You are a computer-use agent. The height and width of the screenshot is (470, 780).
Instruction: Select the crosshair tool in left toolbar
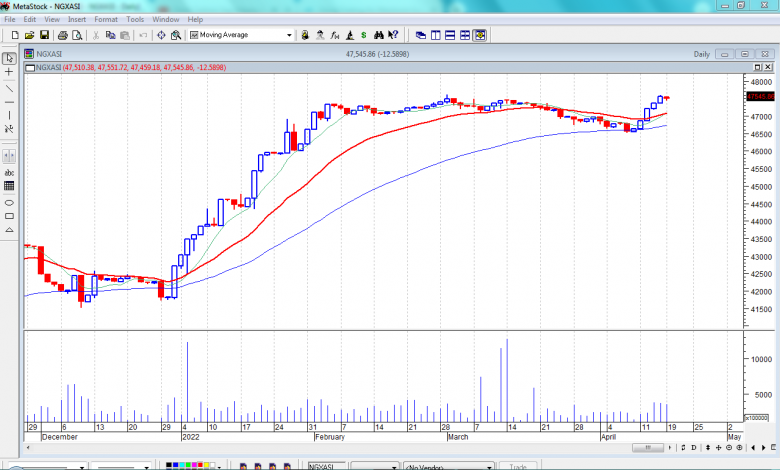9,72
